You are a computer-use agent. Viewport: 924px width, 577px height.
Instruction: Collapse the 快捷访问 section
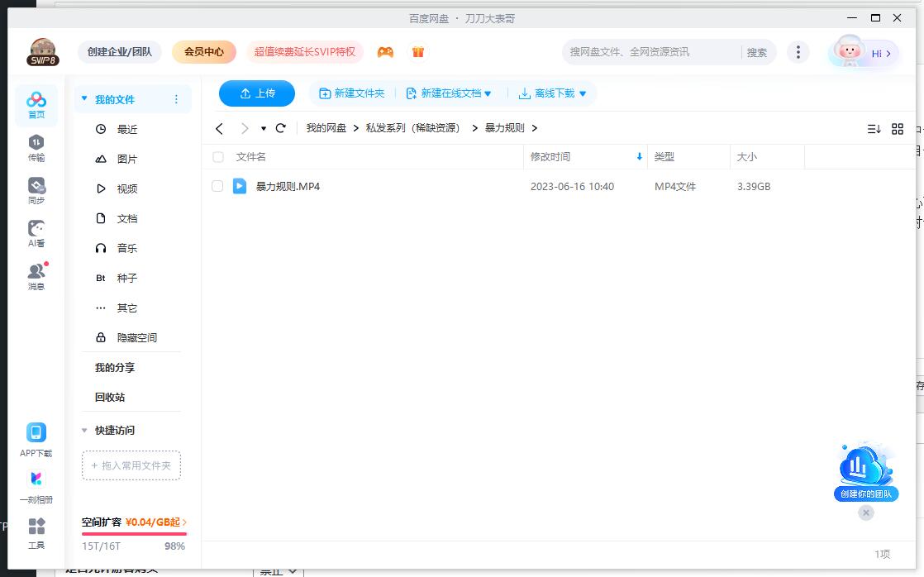coord(83,430)
